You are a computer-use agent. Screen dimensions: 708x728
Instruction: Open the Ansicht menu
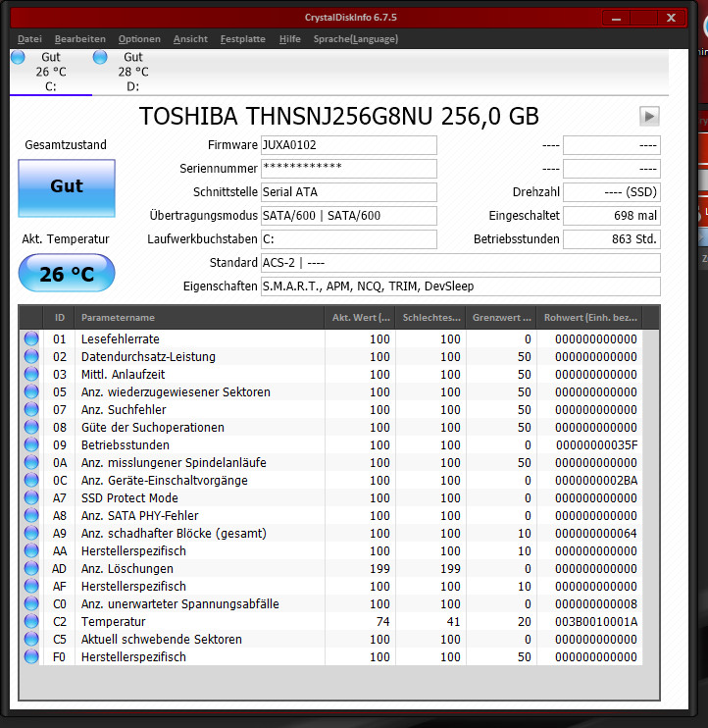point(190,39)
